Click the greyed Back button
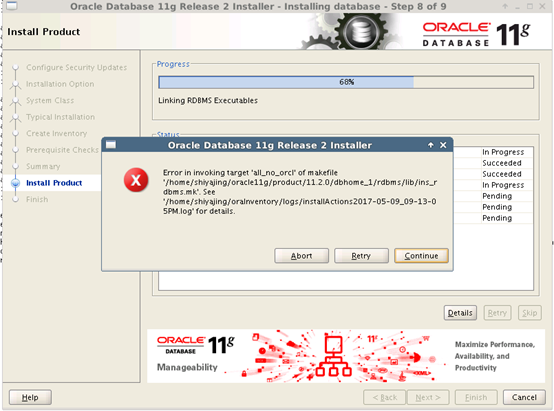This screenshot has width=554, height=411. tap(385, 397)
